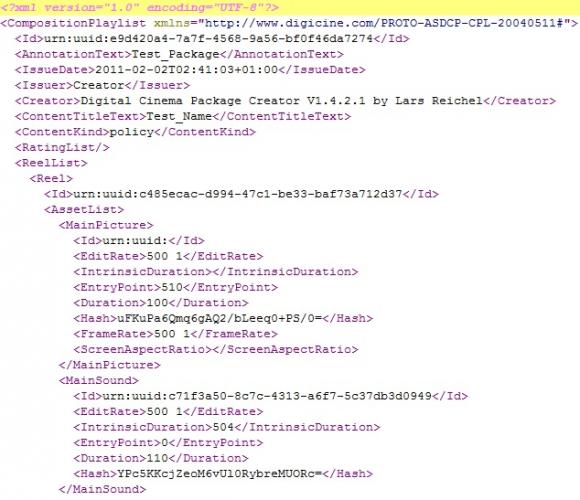Click the Reel opening tag
Image resolution: width=580 pixels, height=500 pixels.
coord(51,179)
